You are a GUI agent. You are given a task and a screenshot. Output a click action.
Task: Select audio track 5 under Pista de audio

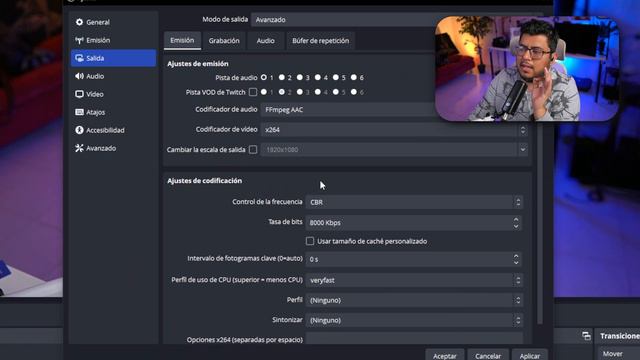pyautogui.click(x=336, y=77)
